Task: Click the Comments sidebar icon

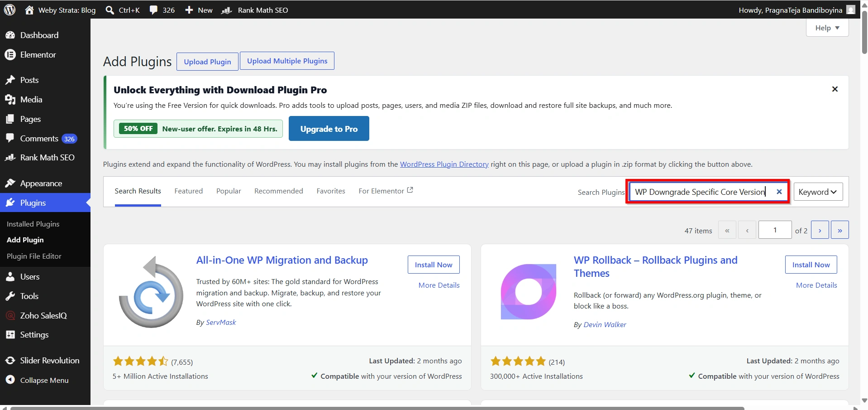Action: (10, 138)
